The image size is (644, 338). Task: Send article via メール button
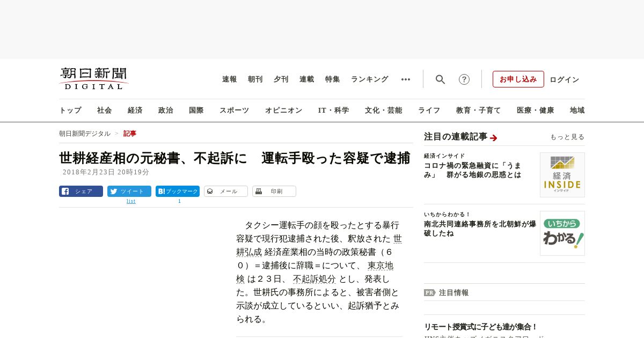tap(226, 191)
